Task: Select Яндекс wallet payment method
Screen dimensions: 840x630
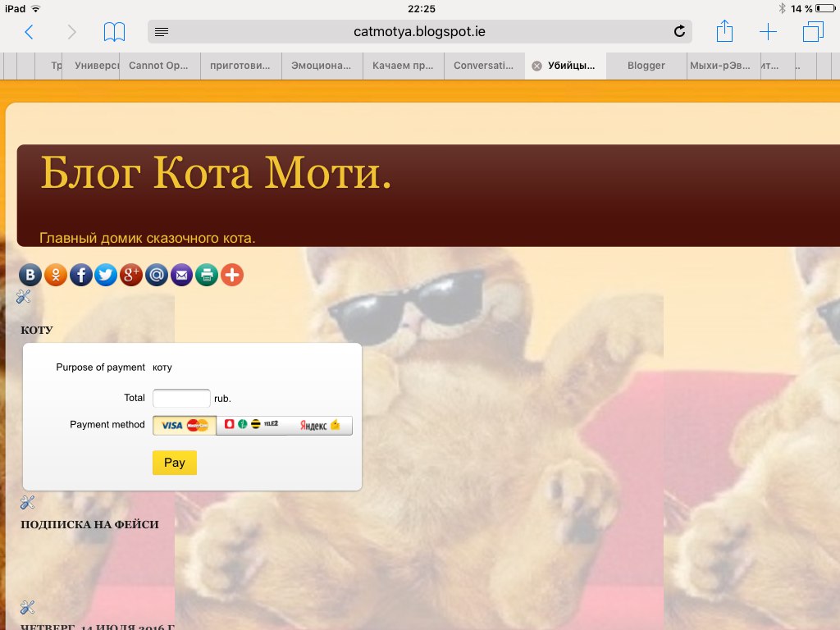Action: [320, 426]
